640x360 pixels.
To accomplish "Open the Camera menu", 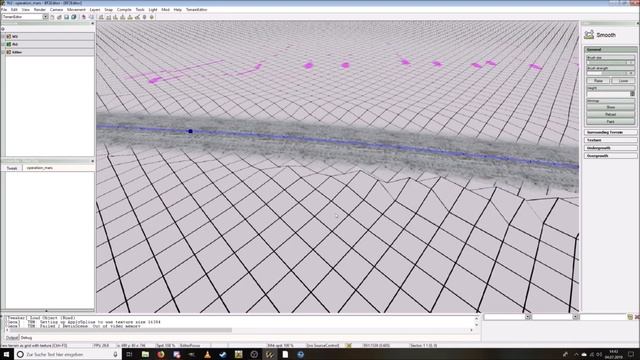I will [x=56, y=9].
